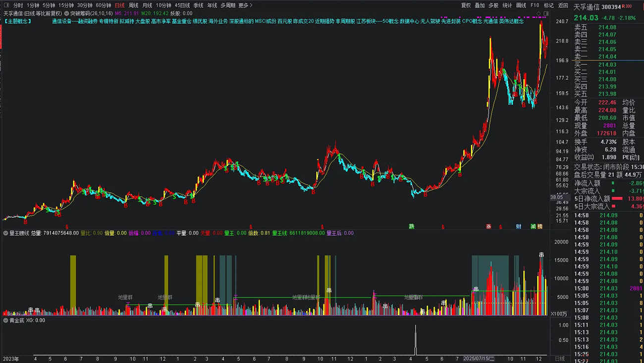644x363 pixels.
Task: Open the F10 company info
Action: point(535,5)
